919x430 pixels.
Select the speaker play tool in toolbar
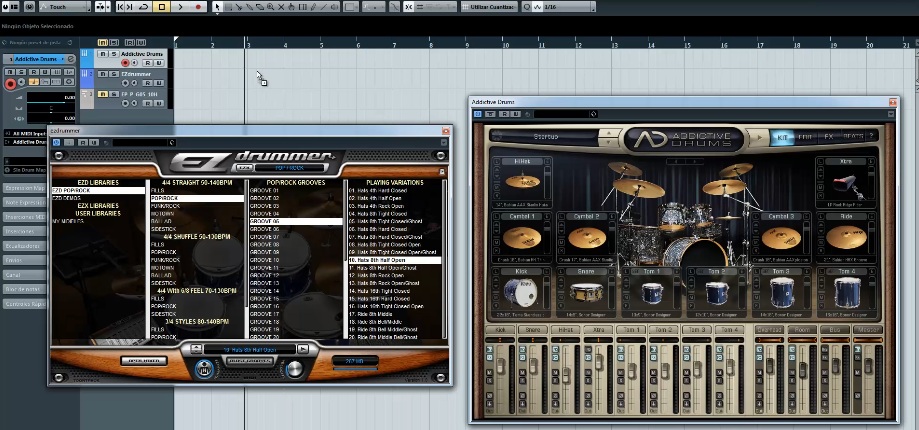tap(334, 7)
